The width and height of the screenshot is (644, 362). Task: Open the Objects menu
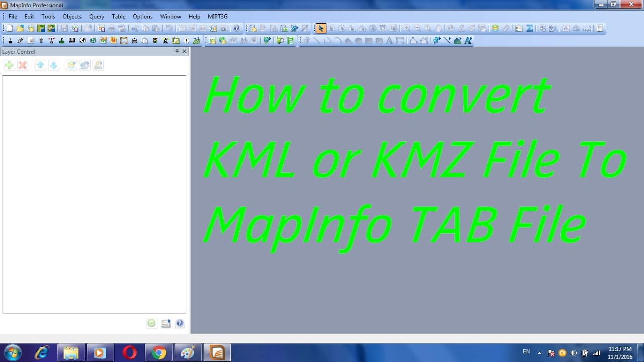point(72,16)
